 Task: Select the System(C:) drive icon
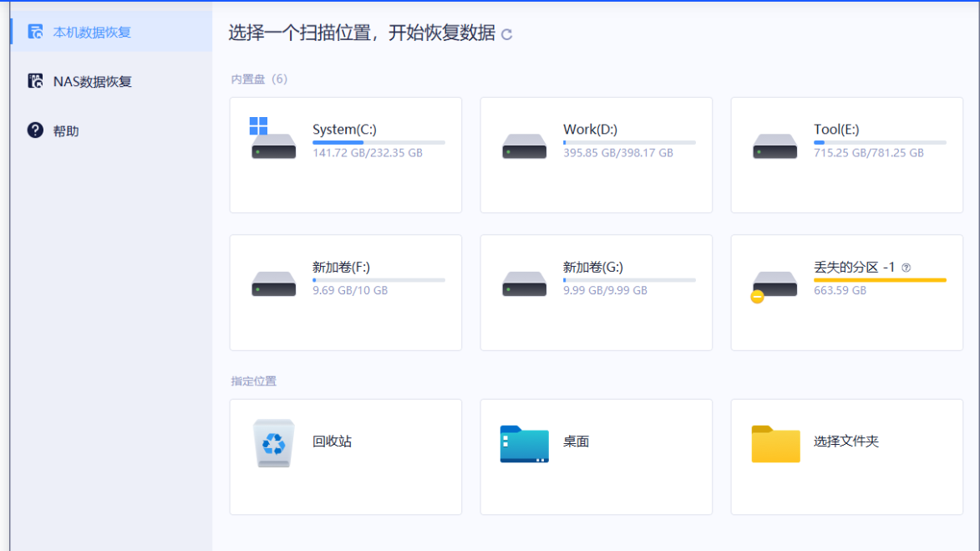click(273, 138)
